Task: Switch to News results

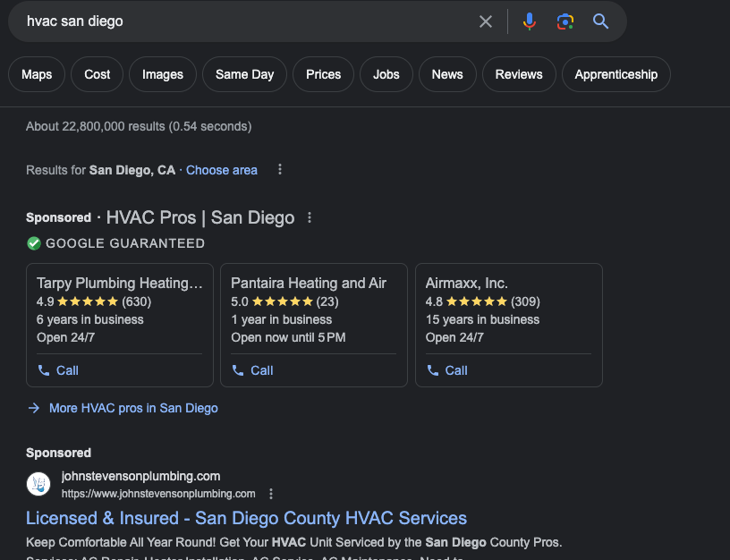Action: coord(447,74)
